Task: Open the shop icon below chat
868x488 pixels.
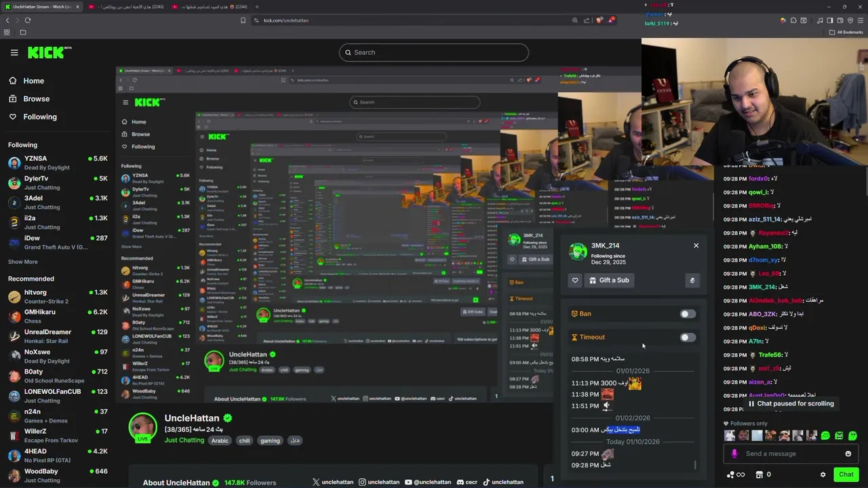Action: point(759,474)
